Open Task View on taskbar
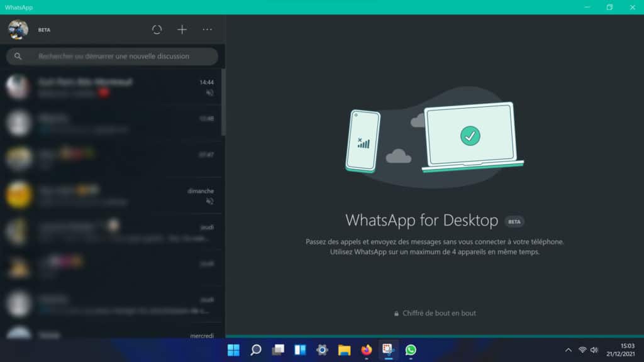The width and height of the screenshot is (644, 362). [x=278, y=350]
